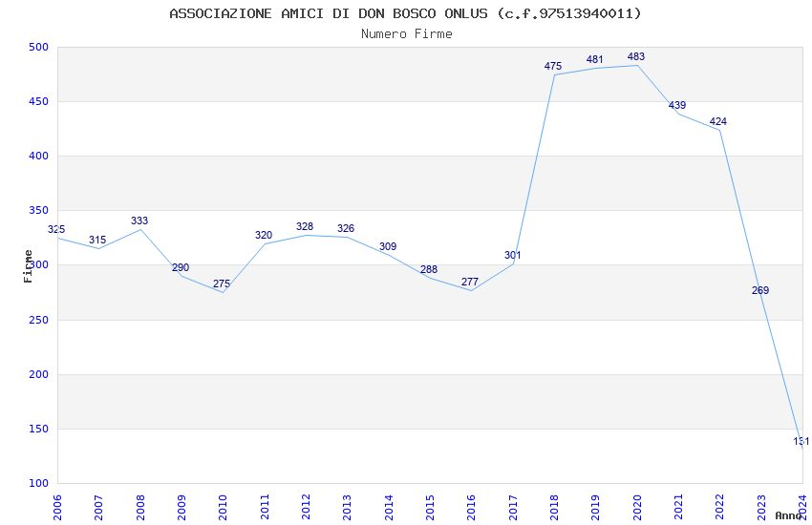Select the data label 131
The image size is (812, 525).
tap(801, 441)
